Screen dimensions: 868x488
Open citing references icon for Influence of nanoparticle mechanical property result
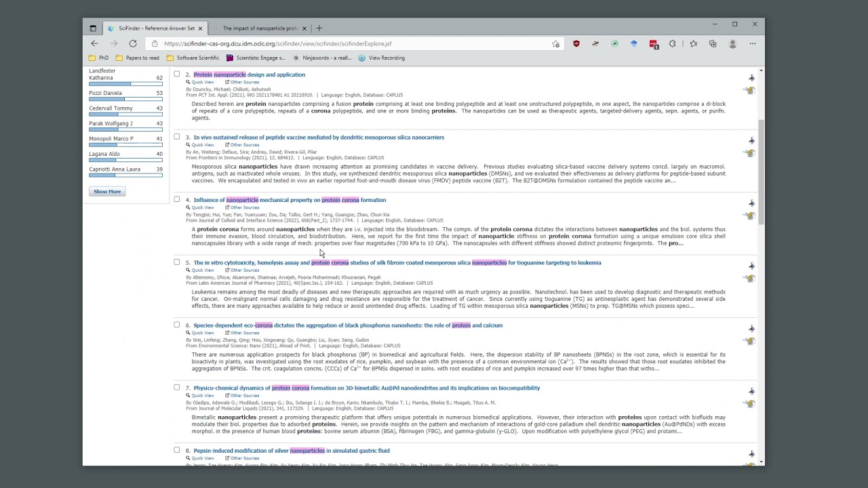[x=750, y=216]
